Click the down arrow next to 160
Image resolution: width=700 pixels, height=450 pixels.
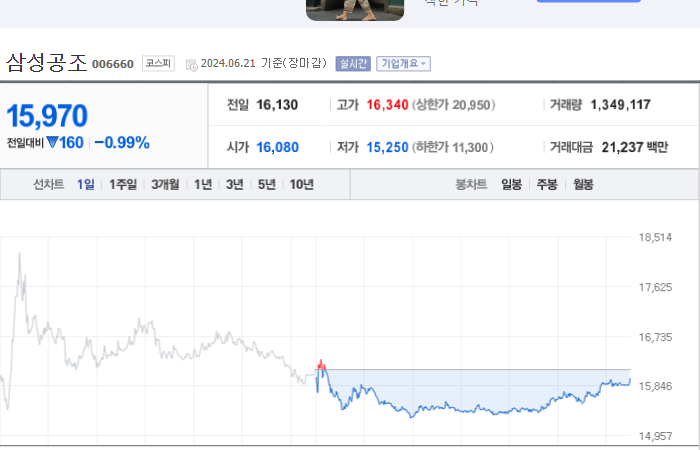52,143
